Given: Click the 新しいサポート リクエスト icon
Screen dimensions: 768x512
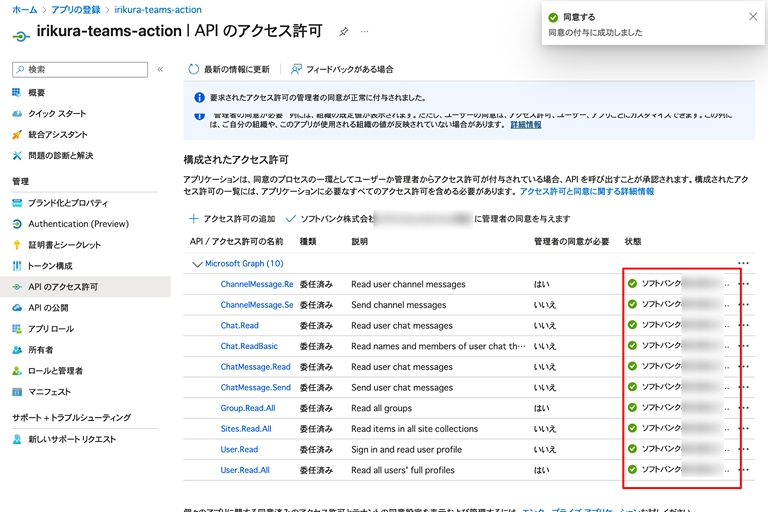Looking at the screenshot, I should tap(17, 439).
